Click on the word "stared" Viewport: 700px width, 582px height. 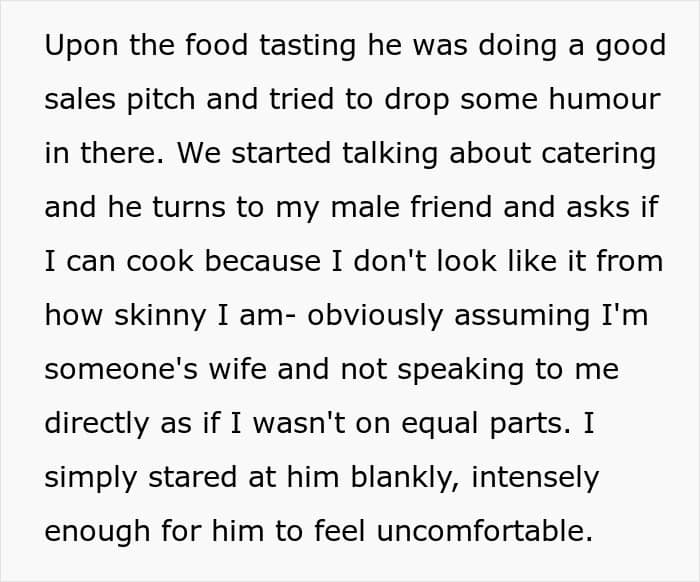(x=193, y=478)
